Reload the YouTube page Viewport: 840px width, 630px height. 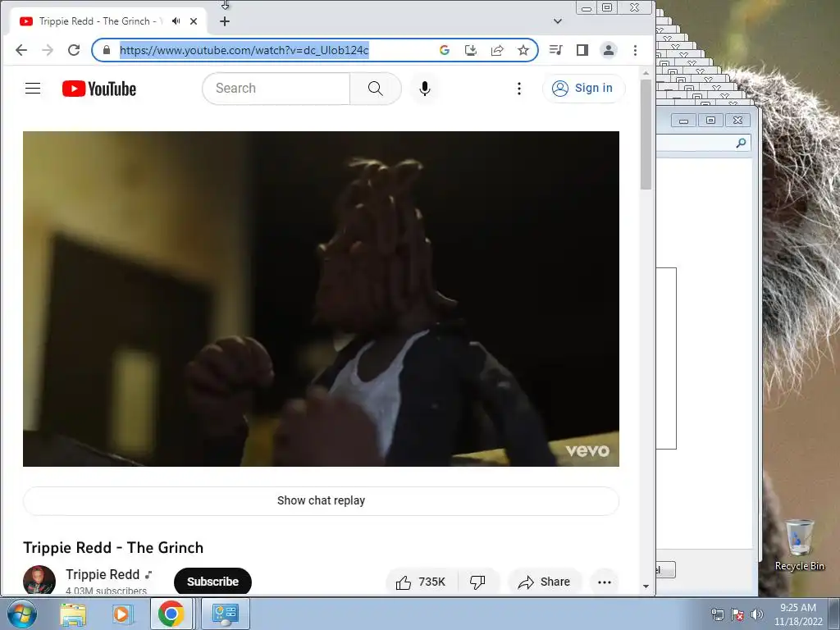74,50
